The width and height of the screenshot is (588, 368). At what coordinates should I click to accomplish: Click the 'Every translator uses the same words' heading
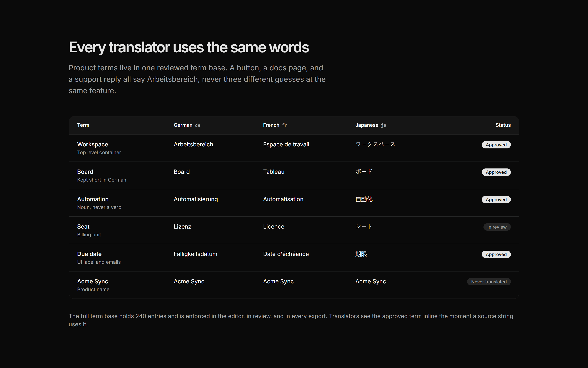pyautogui.click(x=189, y=47)
